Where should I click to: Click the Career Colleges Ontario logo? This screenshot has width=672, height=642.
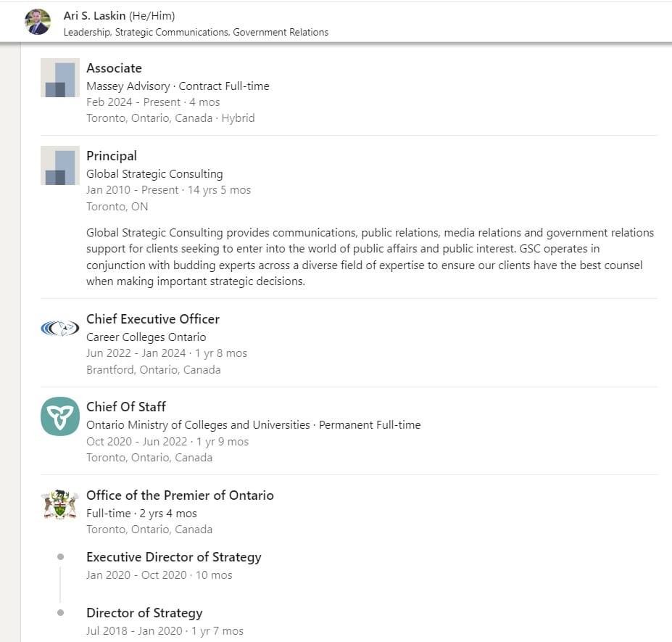click(60, 329)
